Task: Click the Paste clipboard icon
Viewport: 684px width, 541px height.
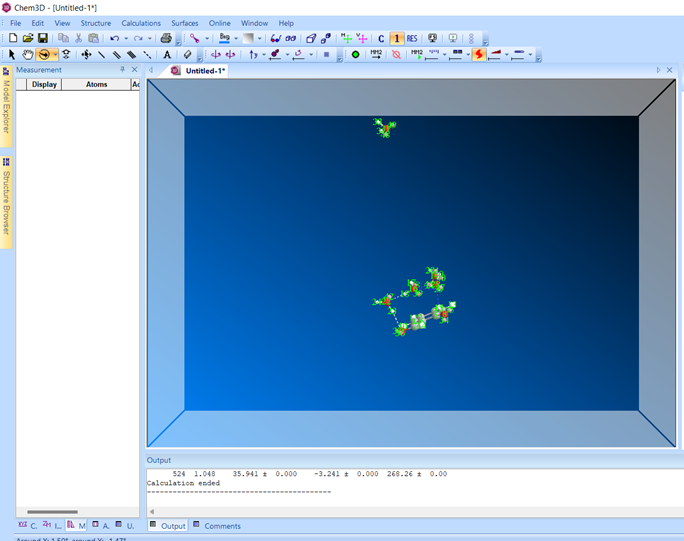Action: [93, 38]
